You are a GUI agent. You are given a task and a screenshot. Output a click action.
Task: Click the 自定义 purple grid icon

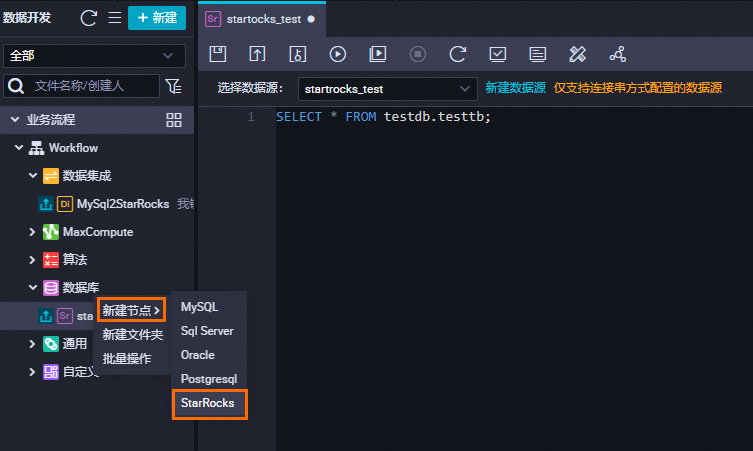[50, 372]
